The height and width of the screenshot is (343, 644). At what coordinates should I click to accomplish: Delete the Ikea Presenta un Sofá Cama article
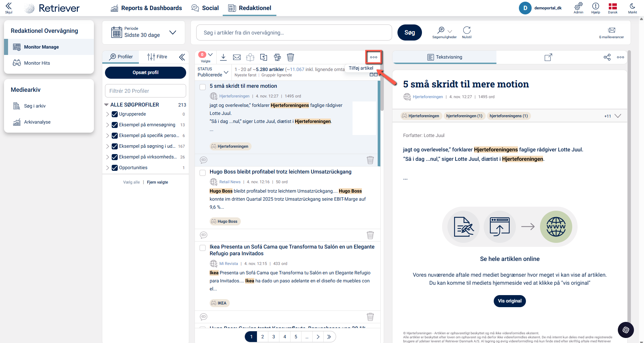[x=370, y=317]
